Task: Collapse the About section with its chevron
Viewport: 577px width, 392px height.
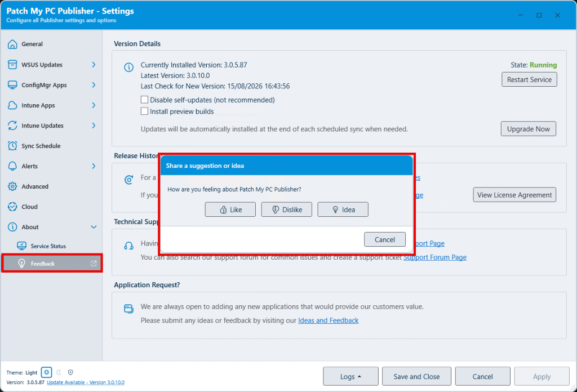Action: (94, 227)
